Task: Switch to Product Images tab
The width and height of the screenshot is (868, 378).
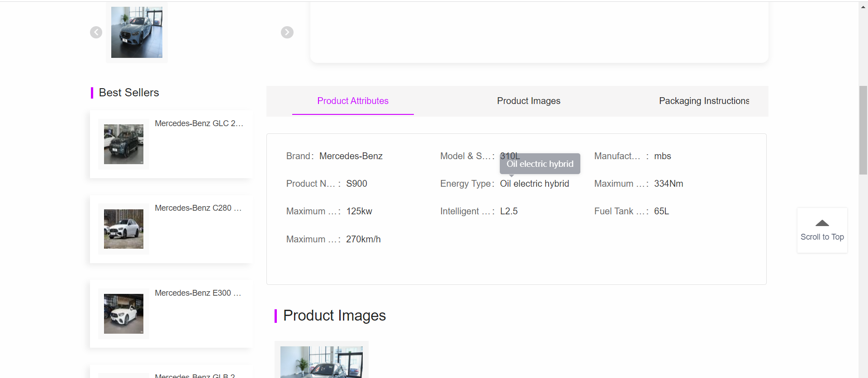Action: (528, 101)
